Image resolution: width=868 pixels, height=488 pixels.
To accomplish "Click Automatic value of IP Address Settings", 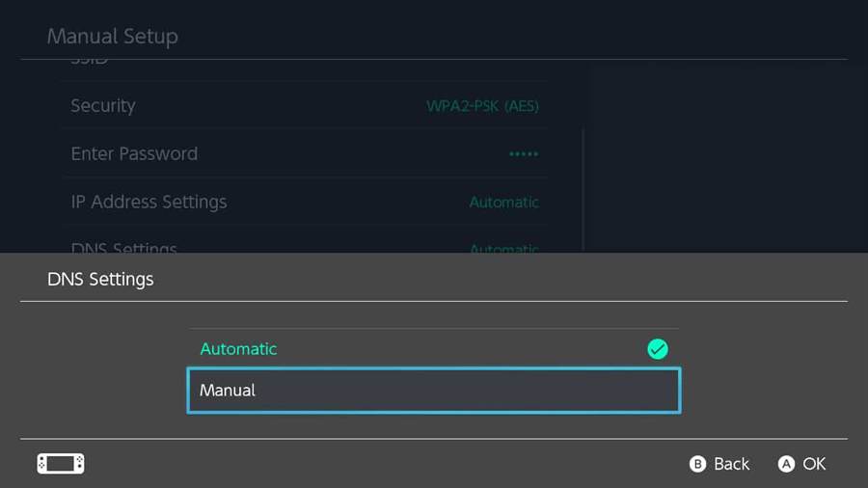I will pyautogui.click(x=503, y=202).
